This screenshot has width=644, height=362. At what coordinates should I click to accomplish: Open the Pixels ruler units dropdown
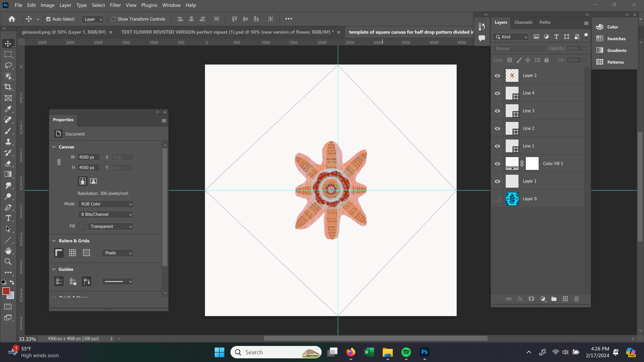coord(118,253)
